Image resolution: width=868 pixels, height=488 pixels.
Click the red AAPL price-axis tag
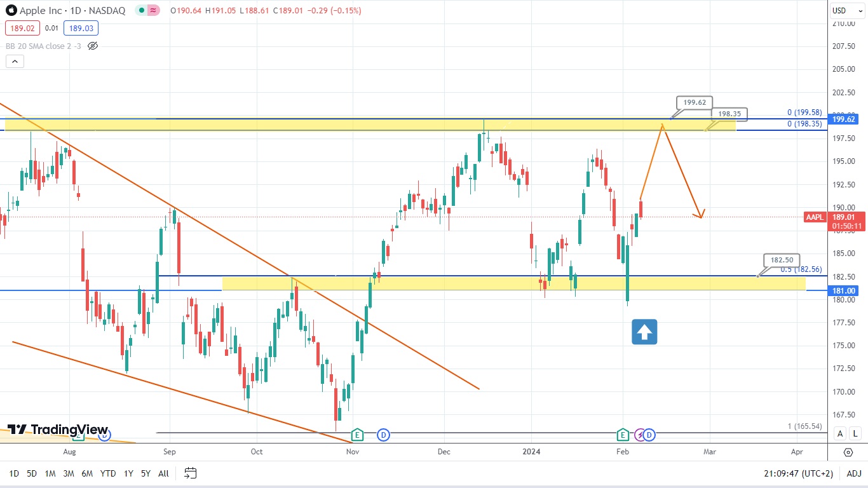tap(815, 217)
